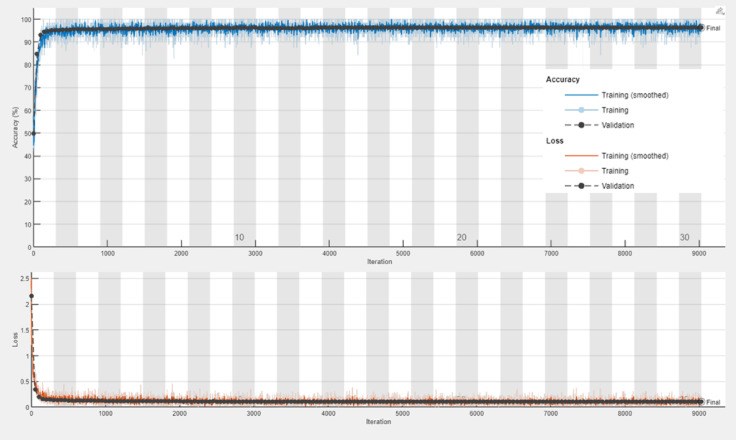This screenshot has height=440, width=736.
Task: Click the Accuracy (%) y-axis label
Action: coord(16,130)
